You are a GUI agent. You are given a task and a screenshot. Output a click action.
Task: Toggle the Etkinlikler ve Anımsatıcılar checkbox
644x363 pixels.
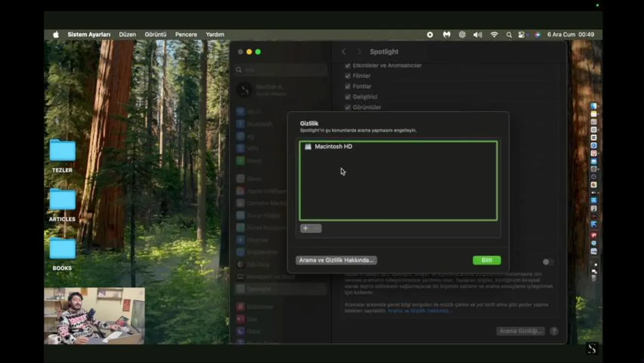tap(348, 66)
